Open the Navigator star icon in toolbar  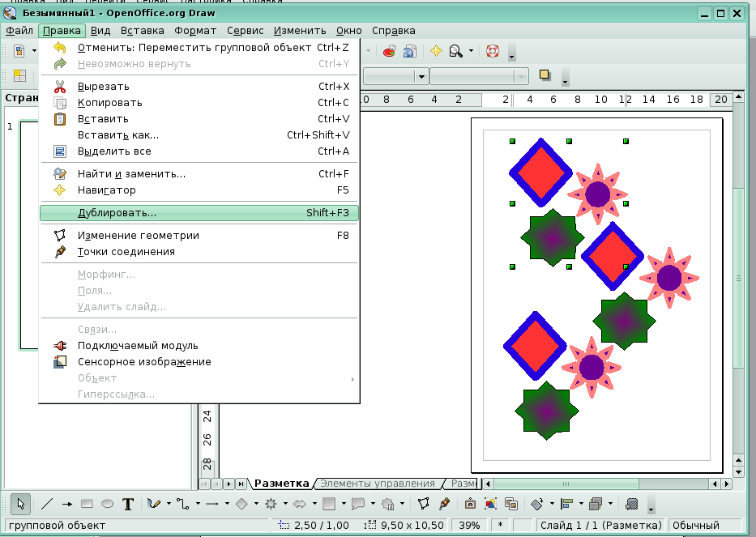[436, 51]
